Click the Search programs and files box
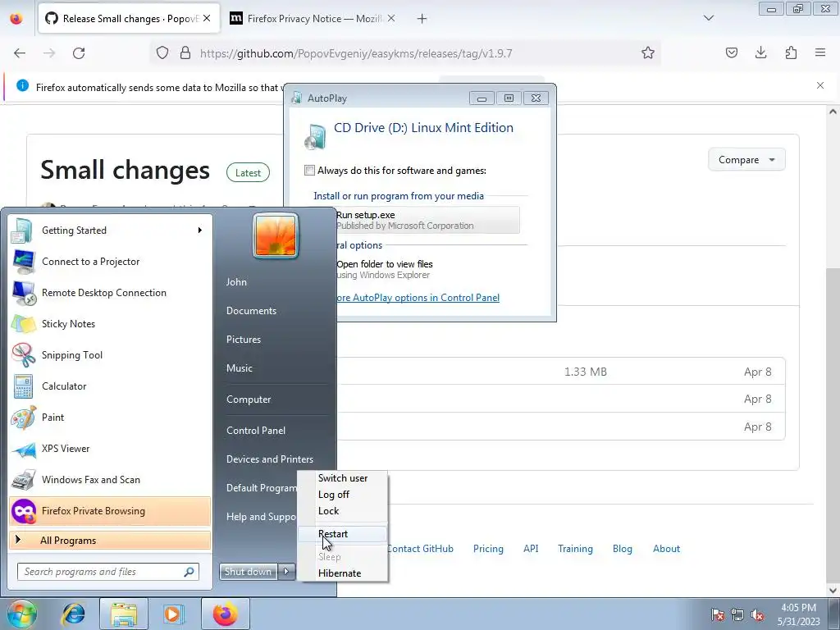Viewport: 840px width, 630px height. point(108,572)
